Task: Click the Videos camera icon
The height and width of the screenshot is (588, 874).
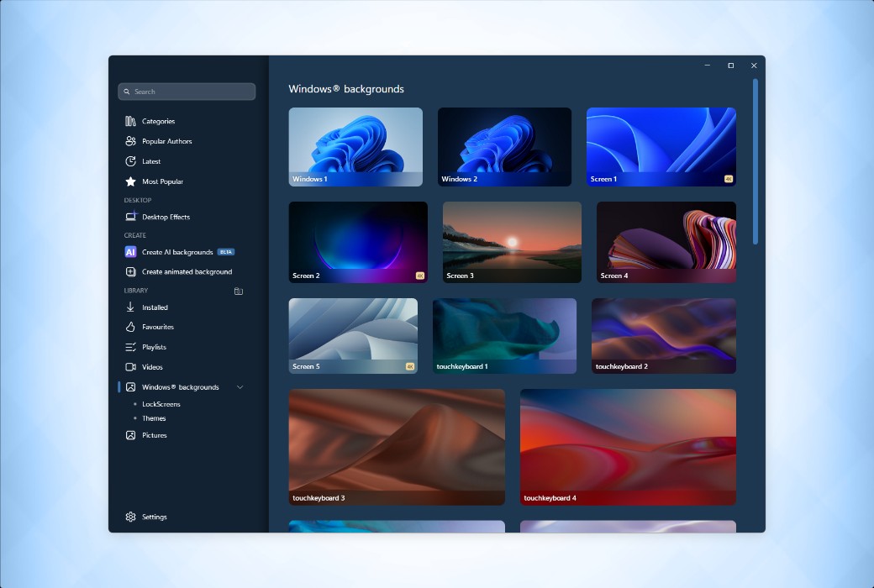Action: click(x=130, y=367)
